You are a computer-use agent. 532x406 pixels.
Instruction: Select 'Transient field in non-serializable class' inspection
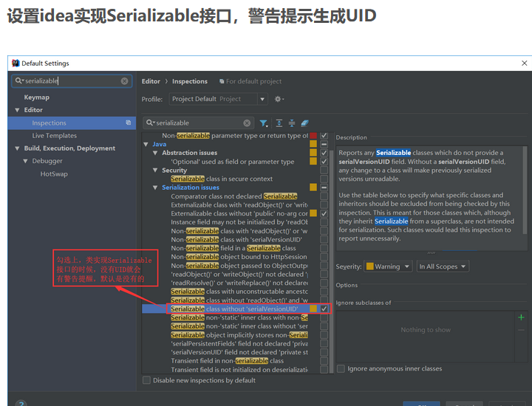(x=228, y=361)
